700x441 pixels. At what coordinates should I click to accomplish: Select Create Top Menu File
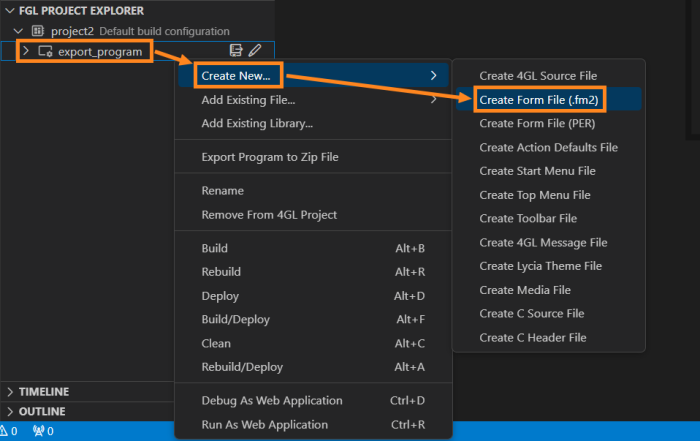(x=534, y=195)
